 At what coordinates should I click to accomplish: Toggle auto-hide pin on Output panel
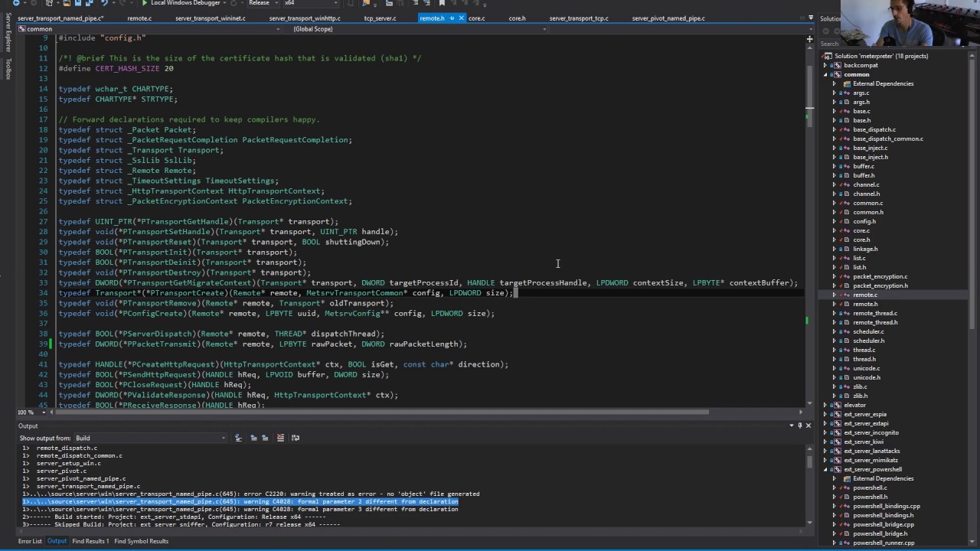tap(800, 425)
